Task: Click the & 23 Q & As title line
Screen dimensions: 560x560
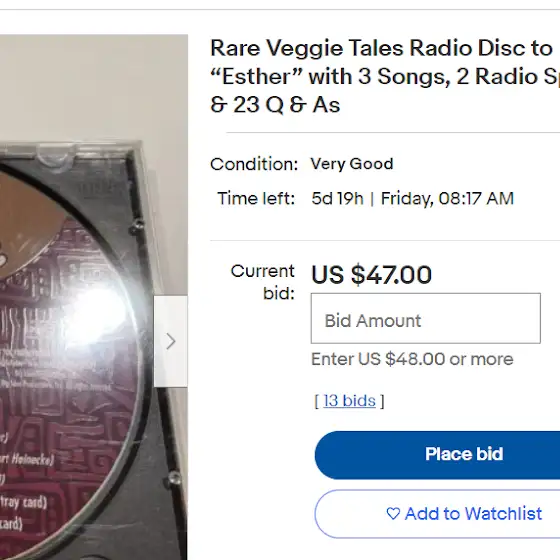Action: [275, 105]
